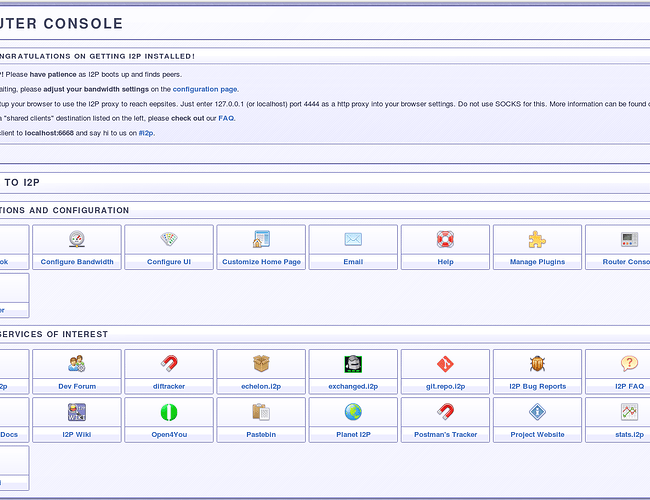The height and width of the screenshot is (500, 650).
Task: Click the Manage Plugins text link
Action: [537, 262]
